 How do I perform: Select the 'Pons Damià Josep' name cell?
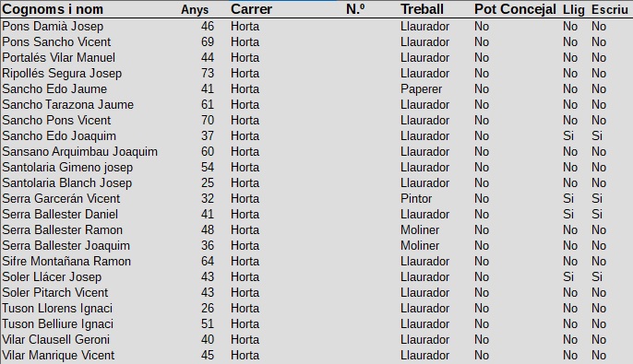pos(53,27)
